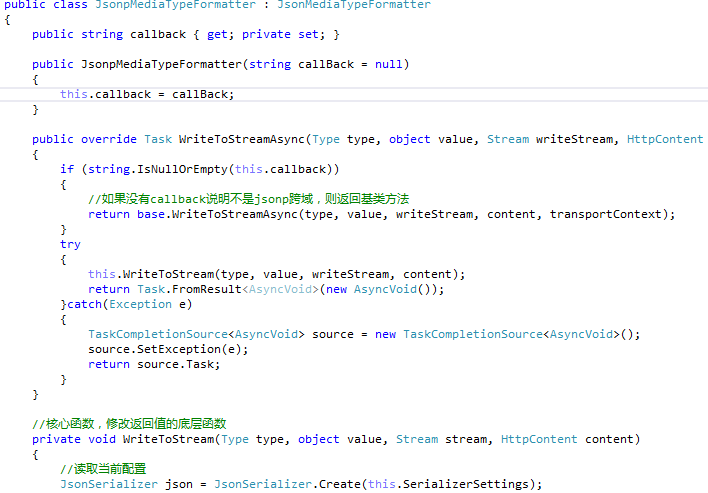Click 'private void WriteToStream' method name
The image size is (708, 493).
click(168, 439)
